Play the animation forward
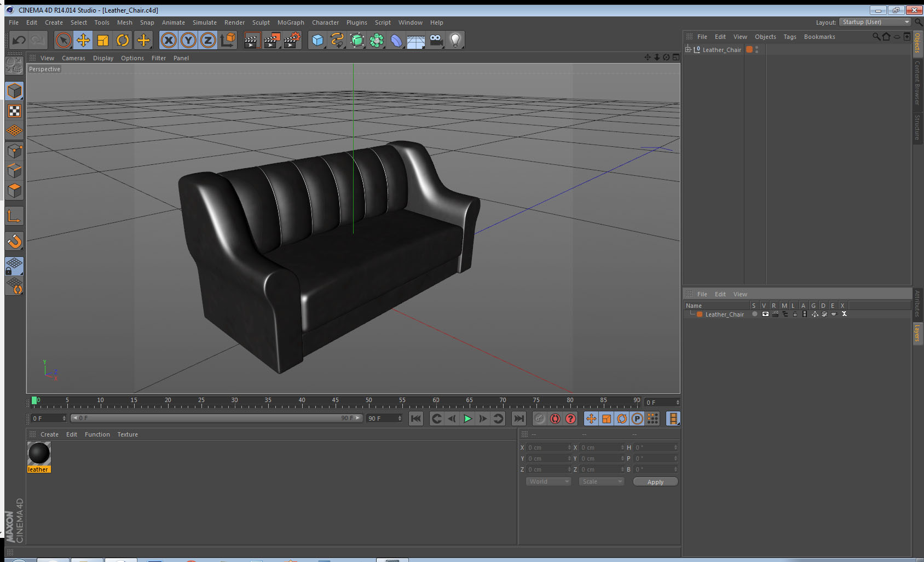Screen dimensions: 924x562 tap(467, 418)
